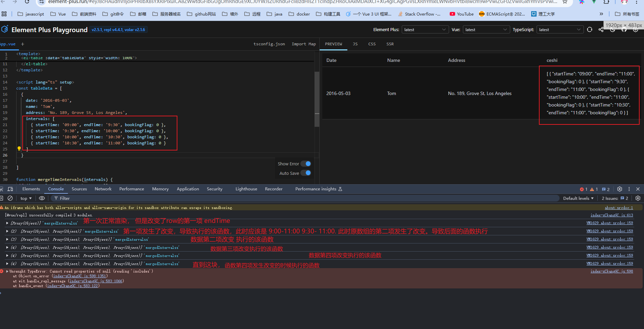Expand the (2) Proxy array log entry

(7, 231)
